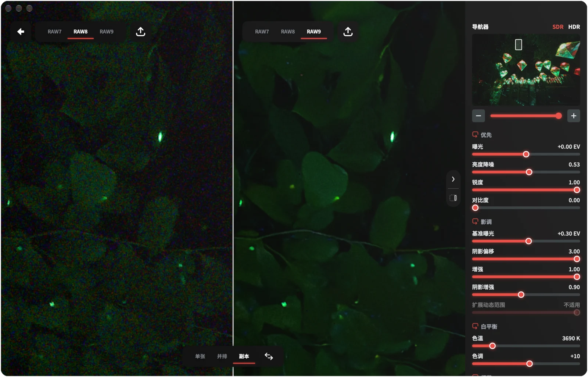Click the 影调 section icon

tap(475, 222)
